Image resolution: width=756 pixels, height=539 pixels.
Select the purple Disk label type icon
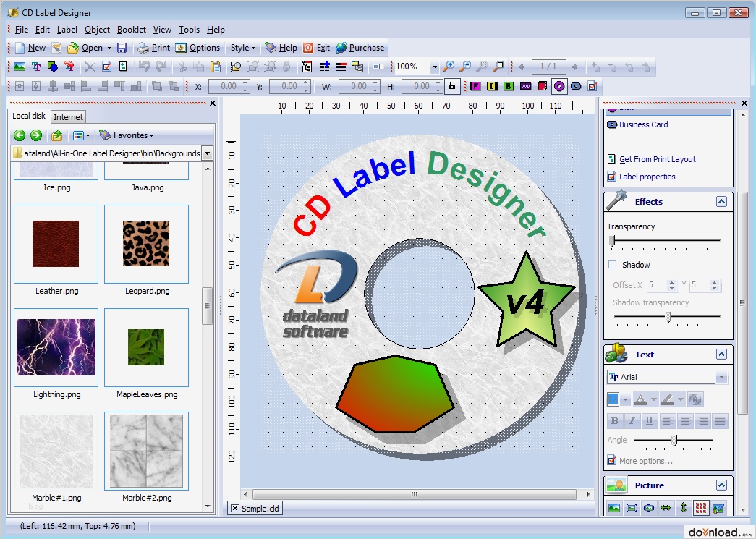click(558, 86)
